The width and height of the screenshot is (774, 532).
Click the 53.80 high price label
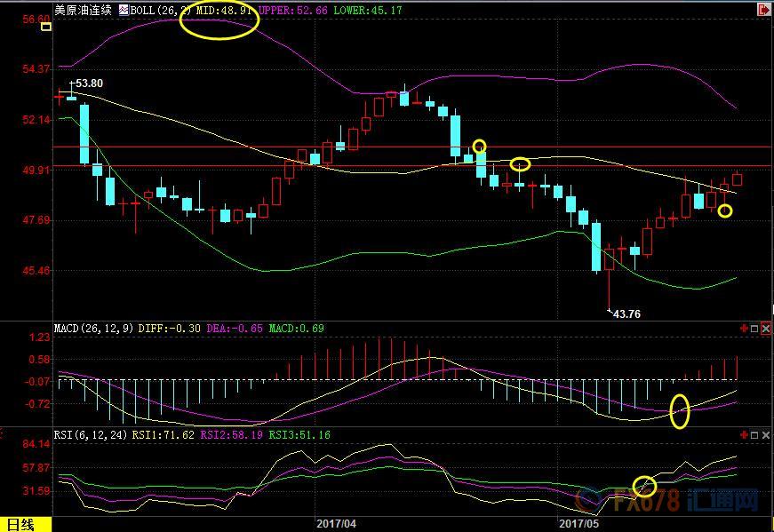[90, 83]
